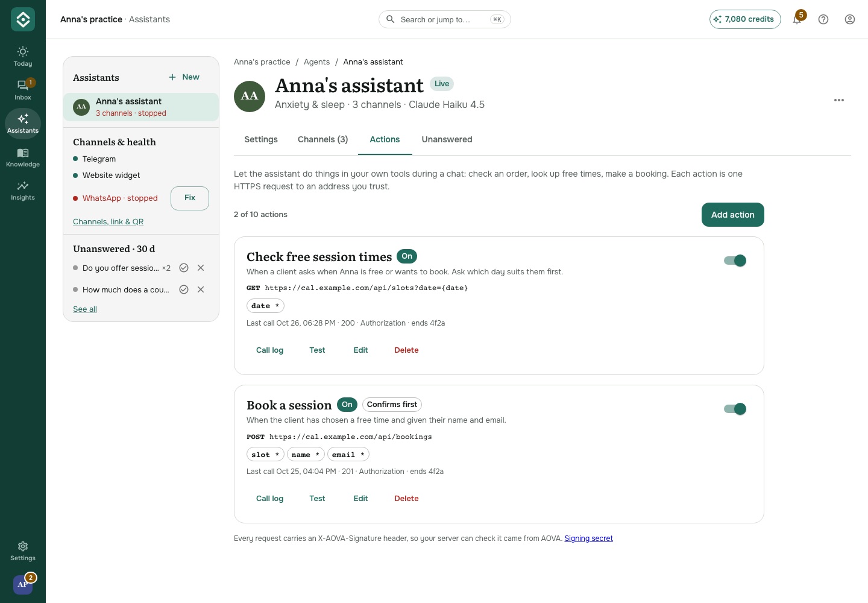Dismiss the 'How much does a cou...' question
The width and height of the screenshot is (868, 603).
point(201,289)
